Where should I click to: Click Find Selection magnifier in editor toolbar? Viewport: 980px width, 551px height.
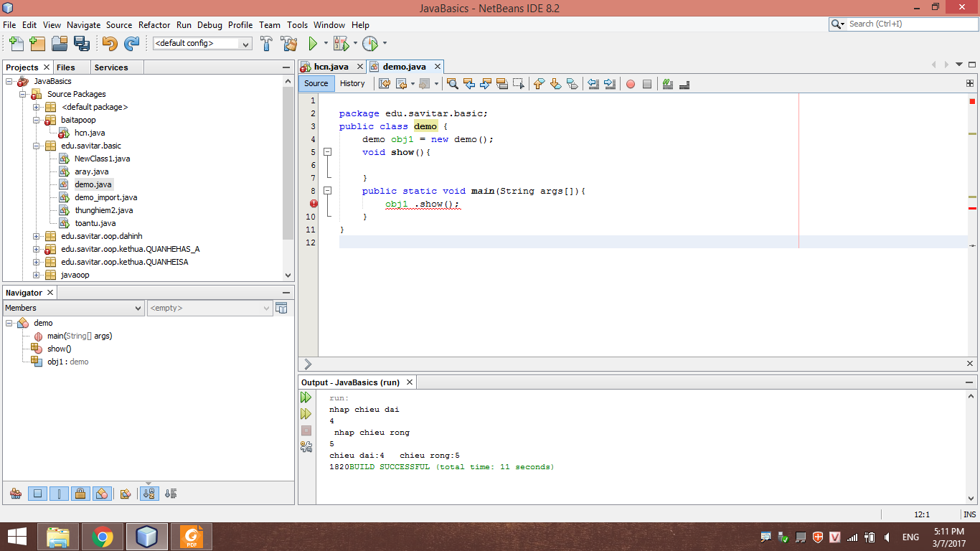coord(453,84)
